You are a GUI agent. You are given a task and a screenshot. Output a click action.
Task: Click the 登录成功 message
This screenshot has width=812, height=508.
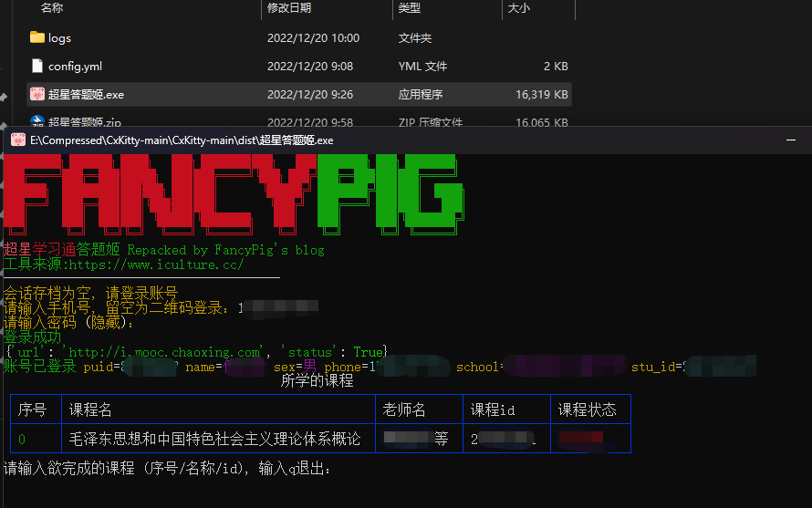32,337
